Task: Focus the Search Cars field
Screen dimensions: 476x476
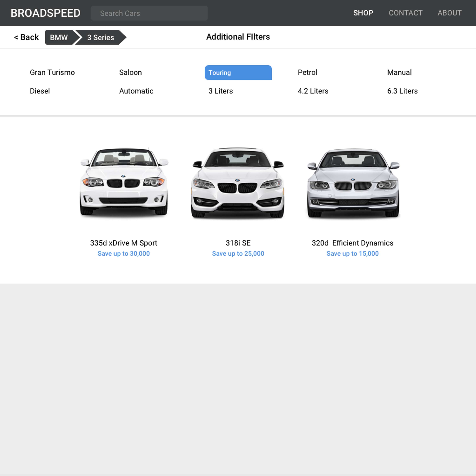Action: [x=149, y=13]
